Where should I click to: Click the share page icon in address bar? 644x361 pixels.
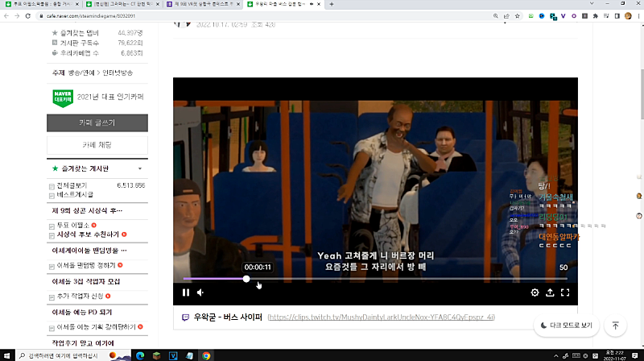click(x=506, y=16)
